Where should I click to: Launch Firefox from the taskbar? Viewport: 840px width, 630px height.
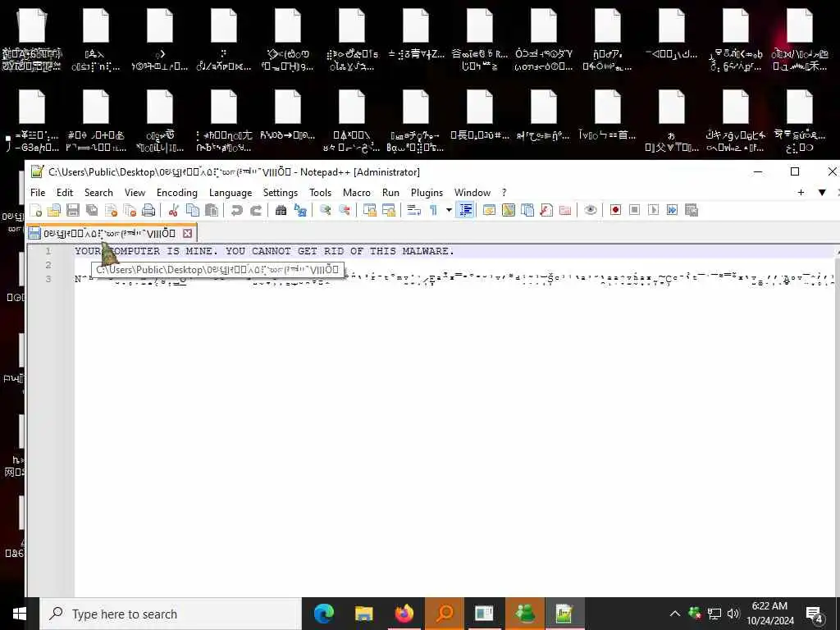coord(404,614)
